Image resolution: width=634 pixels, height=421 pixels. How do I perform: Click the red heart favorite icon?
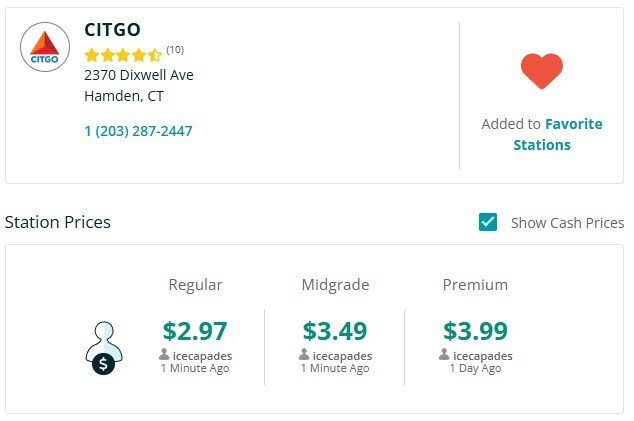pos(542,71)
